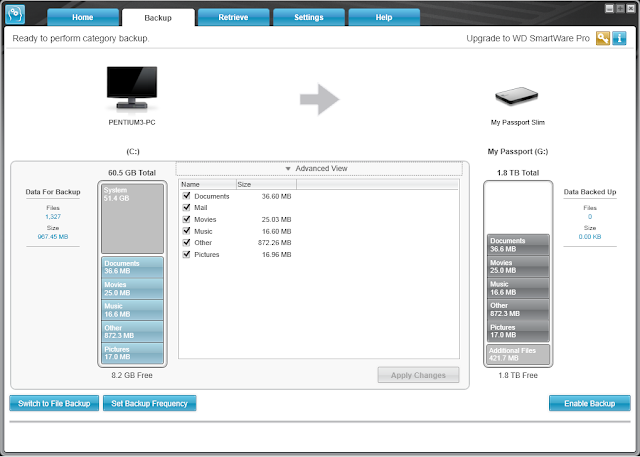Click the 1,327 files count value

pos(53,217)
